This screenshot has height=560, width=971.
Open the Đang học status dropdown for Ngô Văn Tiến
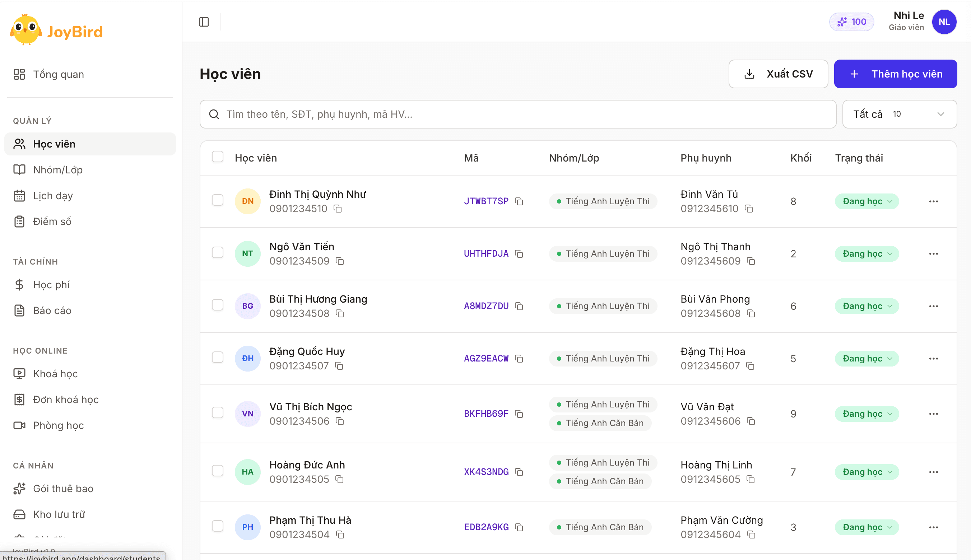pyautogui.click(x=867, y=254)
